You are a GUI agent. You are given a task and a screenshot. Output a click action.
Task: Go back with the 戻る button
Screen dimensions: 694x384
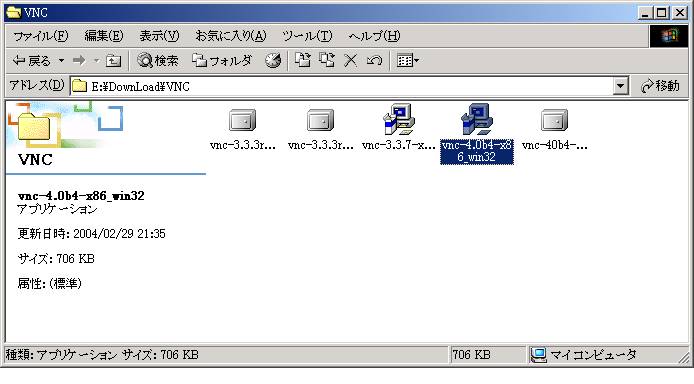click(32, 61)
